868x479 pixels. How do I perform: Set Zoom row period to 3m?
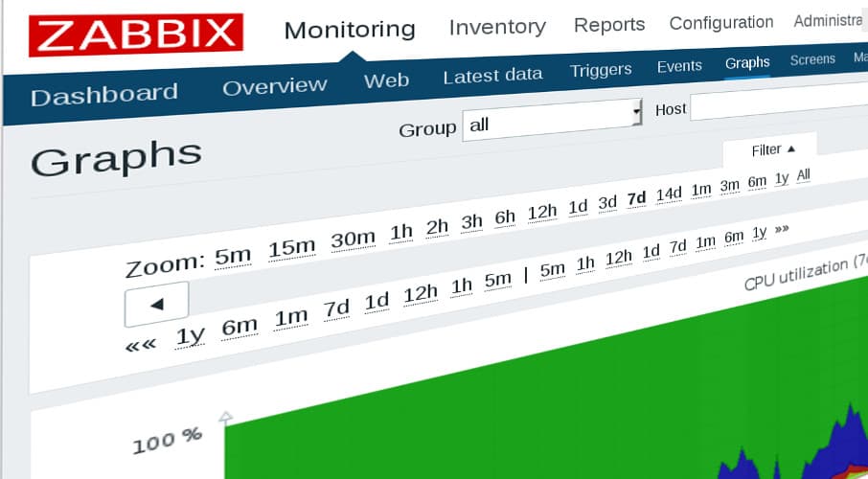[x=730, y=186]
